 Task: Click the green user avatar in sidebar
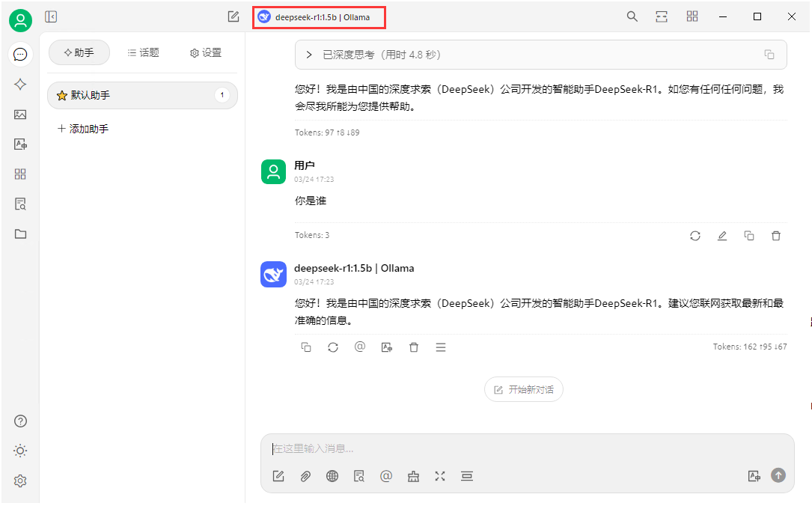(x=20, y=21)
